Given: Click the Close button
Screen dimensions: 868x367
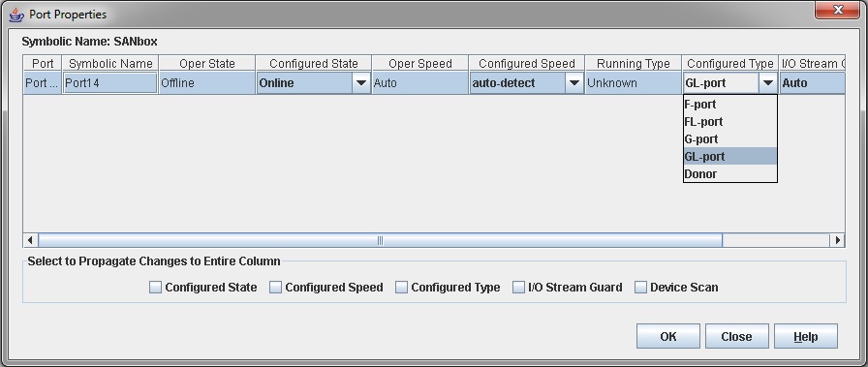Looking at the screenshot, I should pos(737,337).
